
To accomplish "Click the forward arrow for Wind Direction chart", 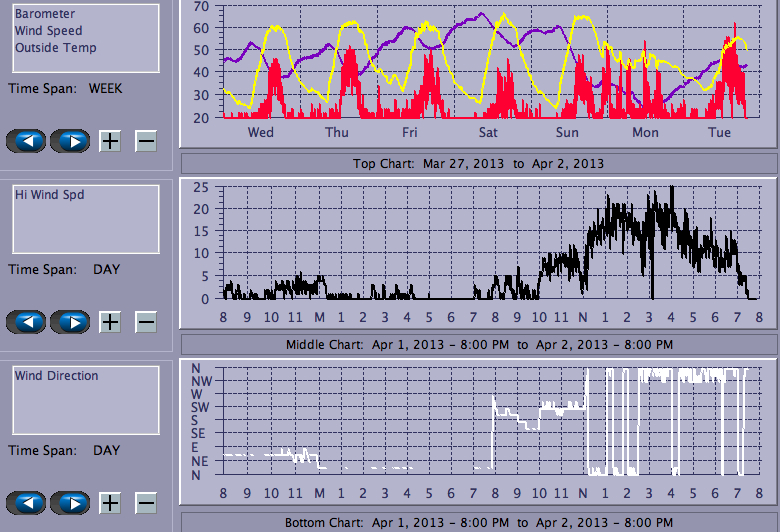I will [x=70, y=503].
